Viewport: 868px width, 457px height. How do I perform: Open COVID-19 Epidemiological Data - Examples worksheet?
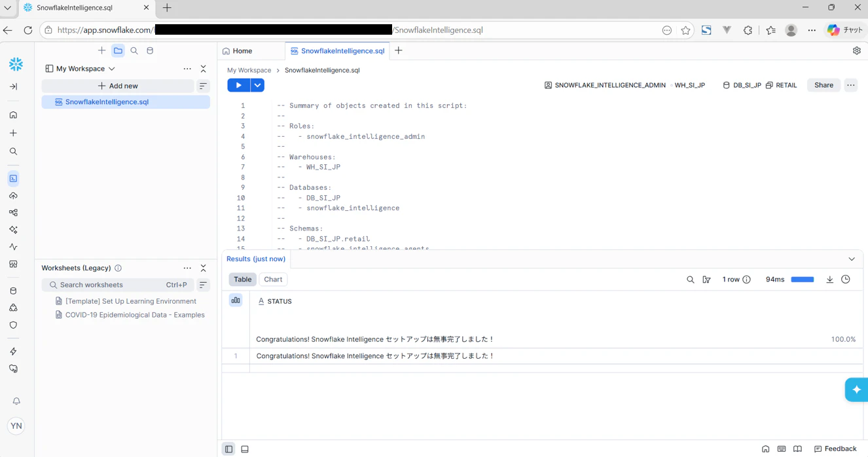[x=130, y=315]
